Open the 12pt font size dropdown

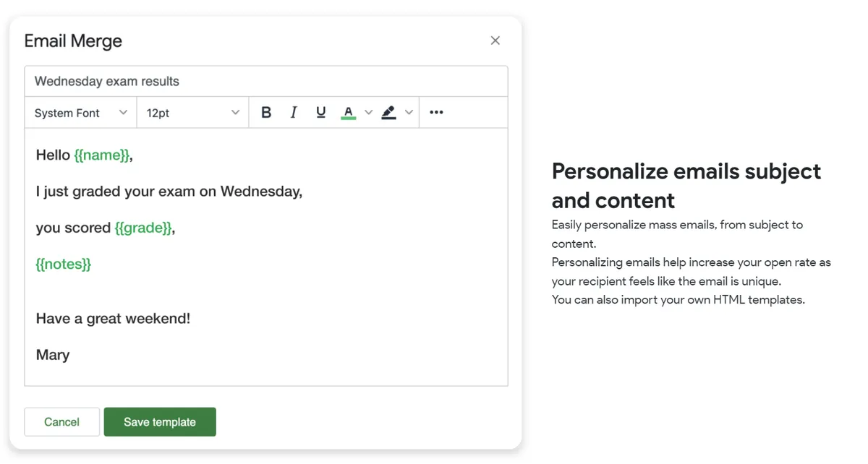click(192, 113)
